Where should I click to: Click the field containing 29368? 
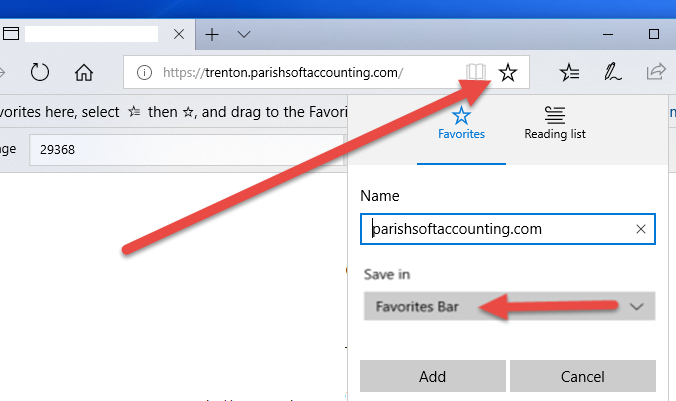point(186,150)
